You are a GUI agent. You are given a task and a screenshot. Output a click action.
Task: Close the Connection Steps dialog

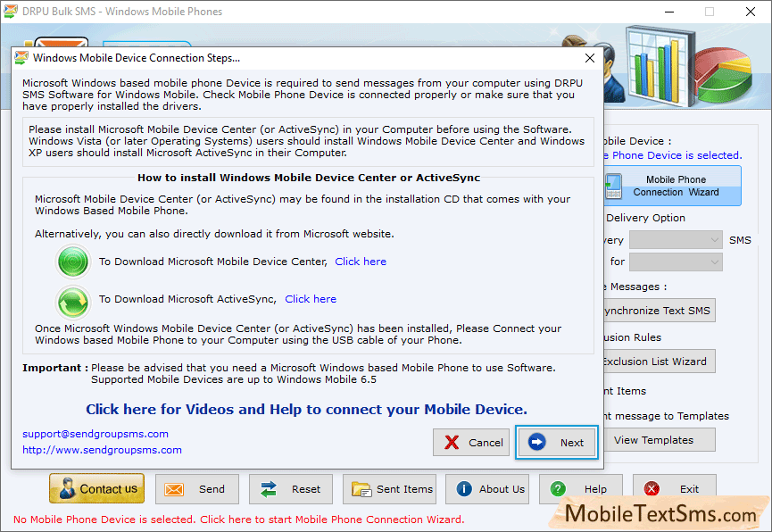[x=590, y=58]
